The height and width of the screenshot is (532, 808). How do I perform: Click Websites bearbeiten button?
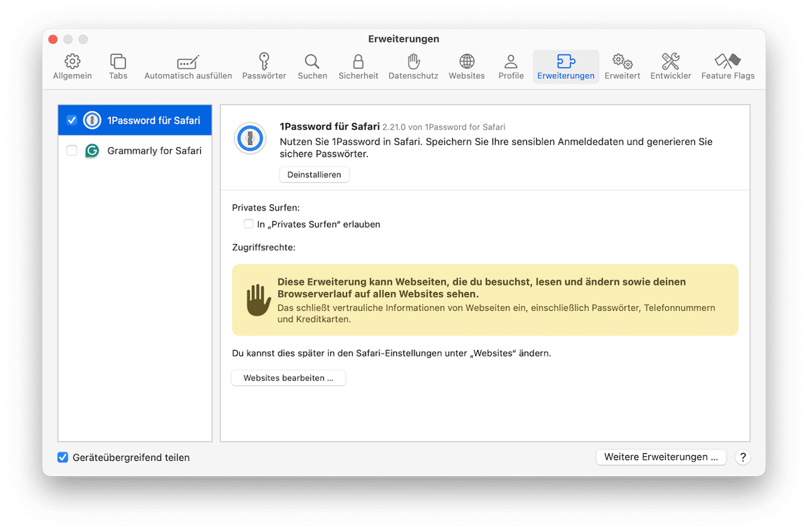(288, 378)
